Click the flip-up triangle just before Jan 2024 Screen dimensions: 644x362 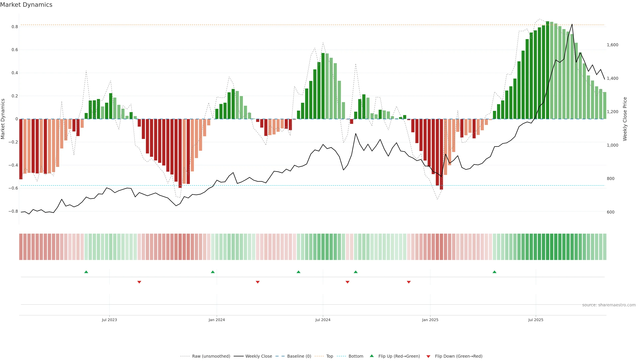coord(213,272)
